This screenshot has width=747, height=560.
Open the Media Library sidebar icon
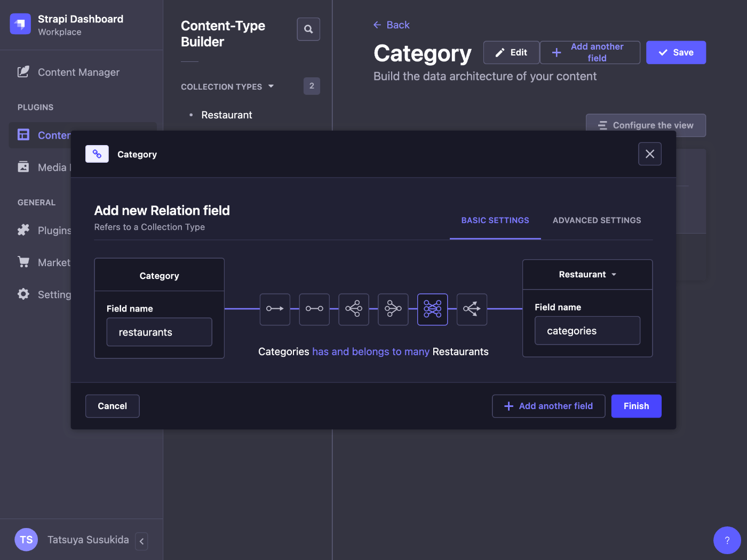tap(23, 167)
